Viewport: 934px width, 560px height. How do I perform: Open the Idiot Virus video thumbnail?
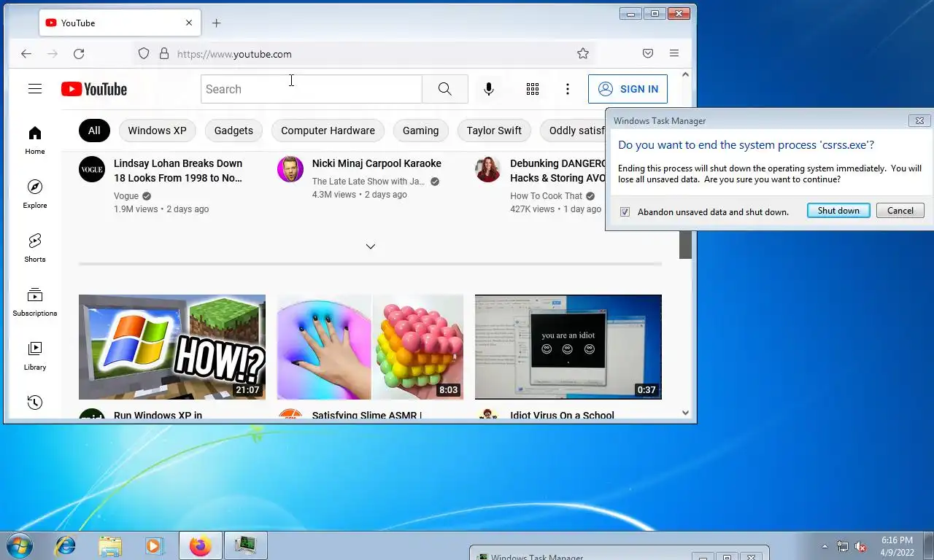tap(568, 347)
